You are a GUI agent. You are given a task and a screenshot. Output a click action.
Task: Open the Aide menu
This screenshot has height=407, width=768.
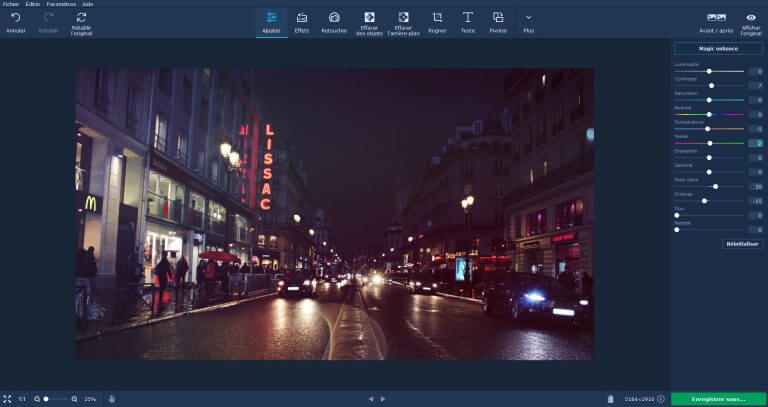click(88, 4)
